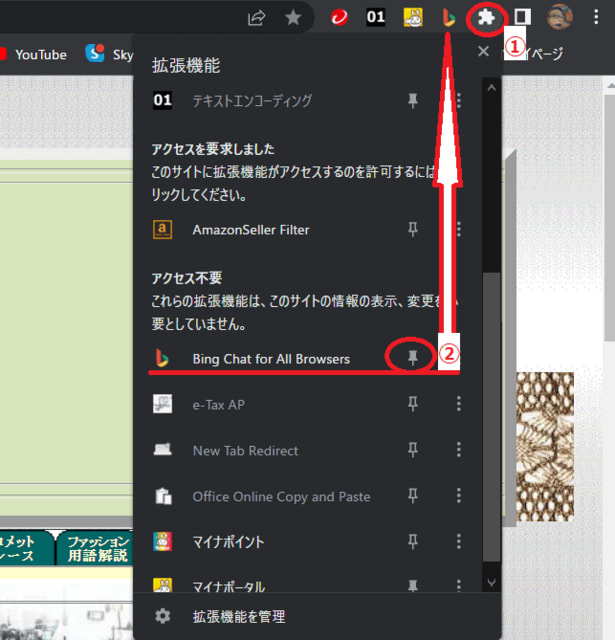
Task: Pin Bing Chat for All Browsers
Action: 413,358
